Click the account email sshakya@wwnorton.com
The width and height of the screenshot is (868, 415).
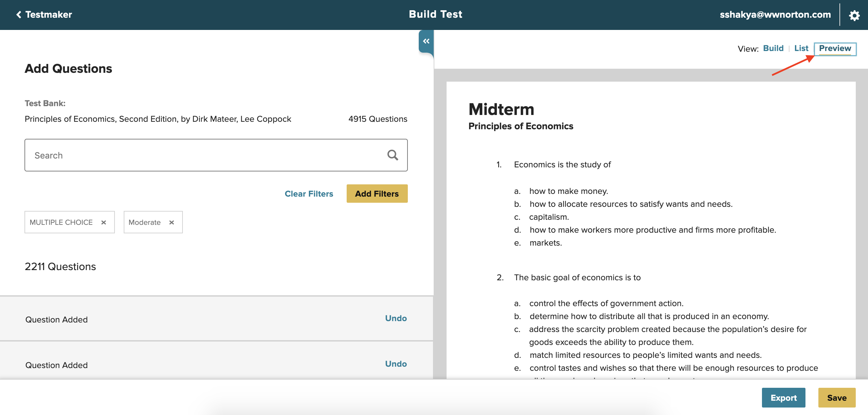click(775, 14)
